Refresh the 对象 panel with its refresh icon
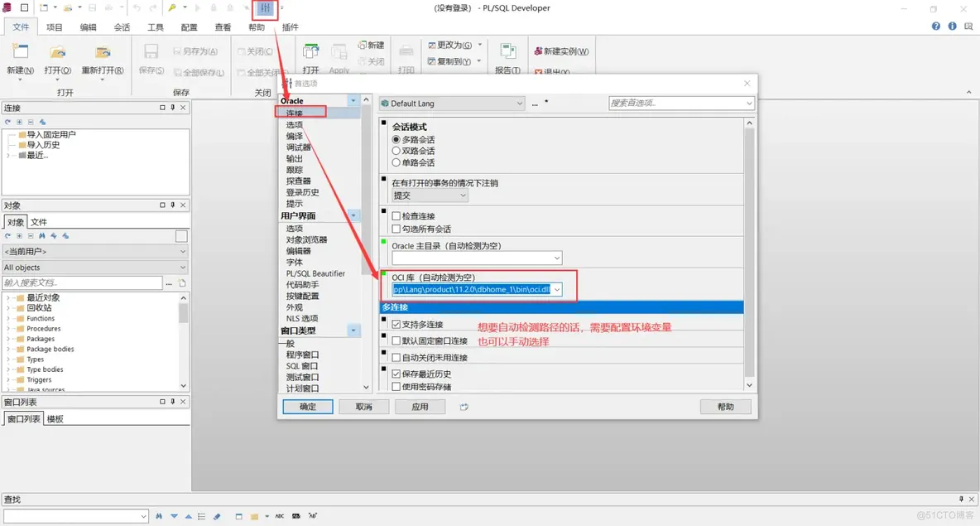This screenshot has width=980, height=526. coord(8,236)
